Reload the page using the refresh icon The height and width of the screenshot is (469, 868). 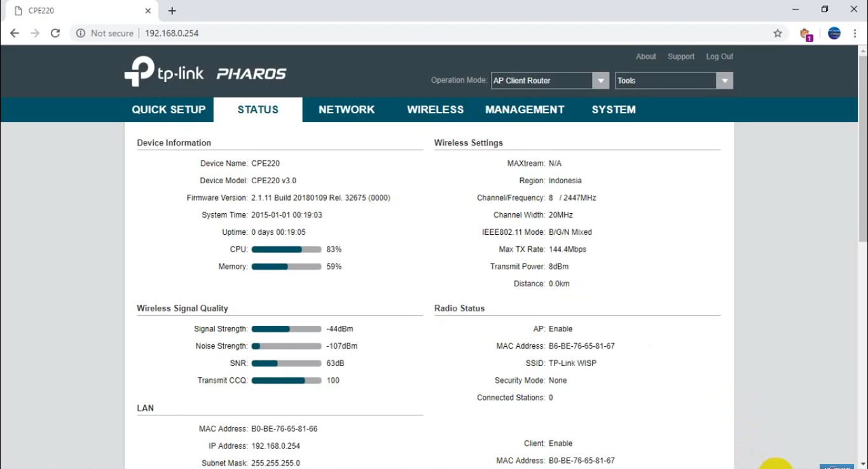(x=55, y=32)
